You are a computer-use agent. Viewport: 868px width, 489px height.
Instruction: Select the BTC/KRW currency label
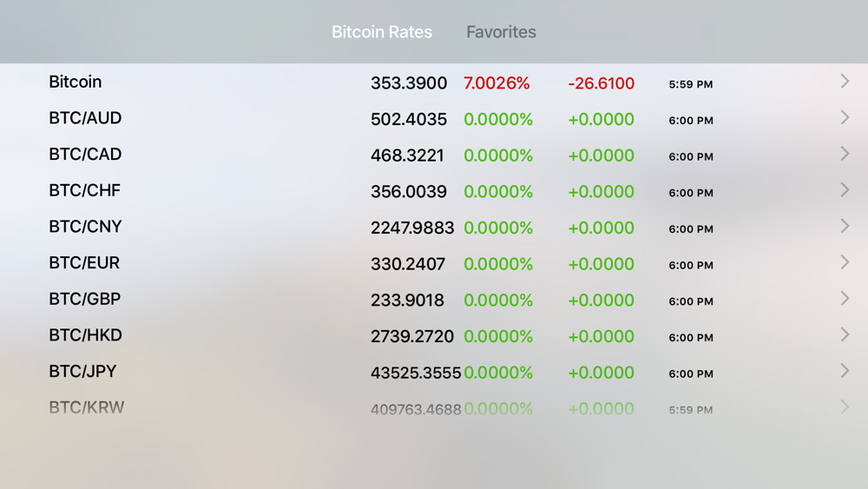tap(86, 407)
